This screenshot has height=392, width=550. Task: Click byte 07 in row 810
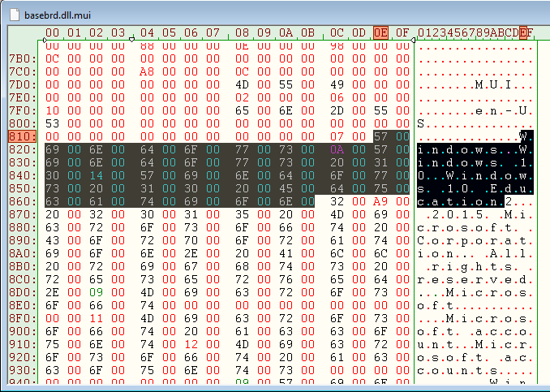click(x=337, y=136)
